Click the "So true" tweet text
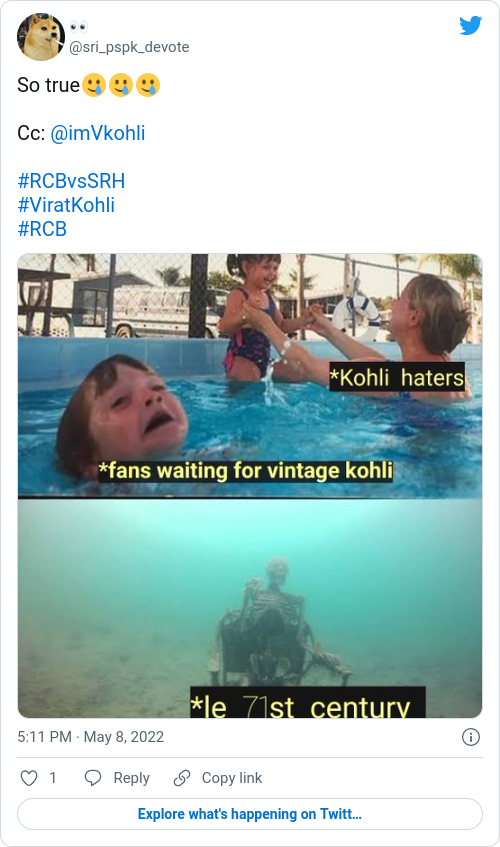This screenshot has width=500, height=847. [49, 85]
